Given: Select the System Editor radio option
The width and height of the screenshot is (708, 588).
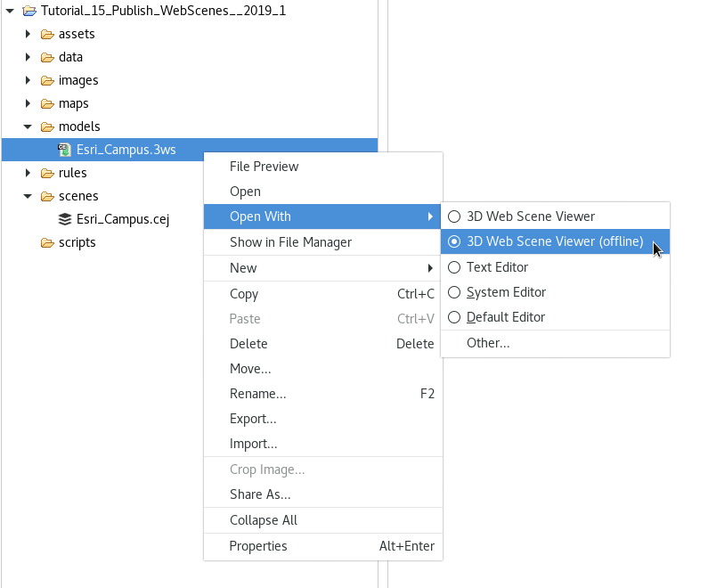Looking at the screenshot, I should tap(454, 292).
